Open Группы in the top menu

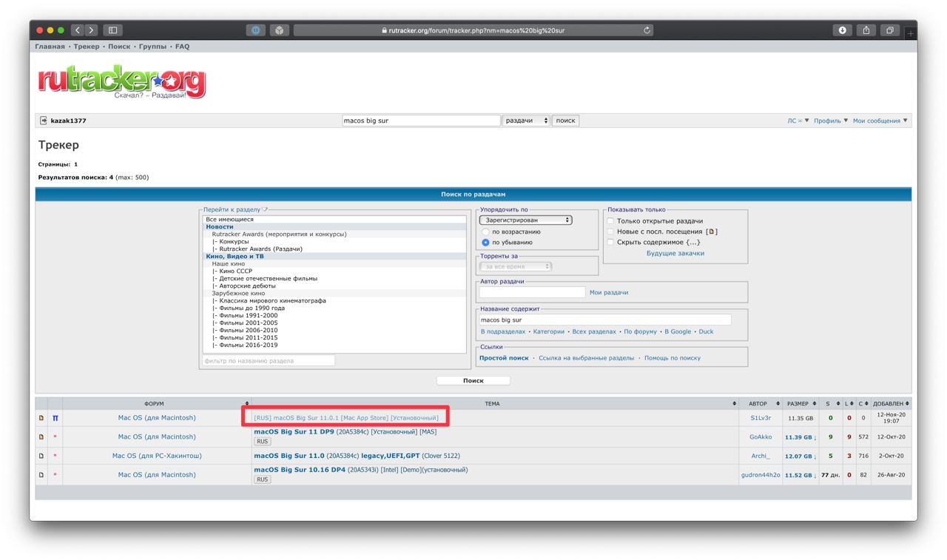[153, 47]
